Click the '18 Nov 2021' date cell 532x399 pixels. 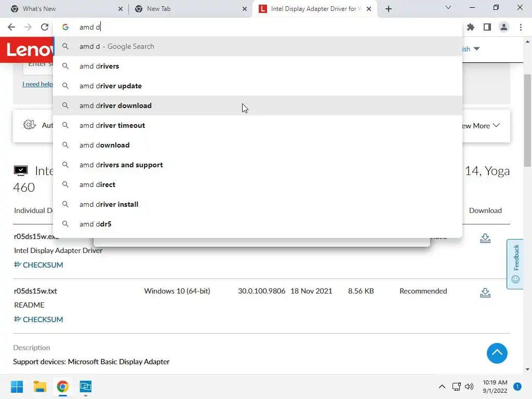[311, 291]
